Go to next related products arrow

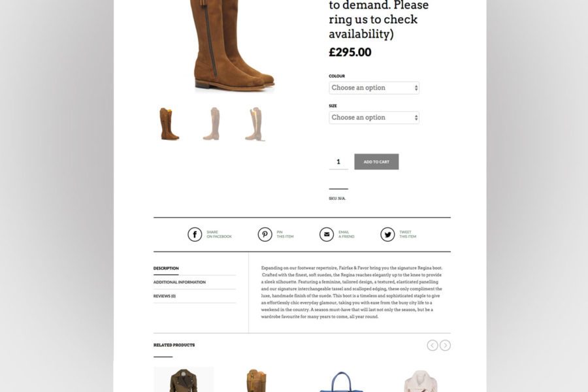(445, 345)
